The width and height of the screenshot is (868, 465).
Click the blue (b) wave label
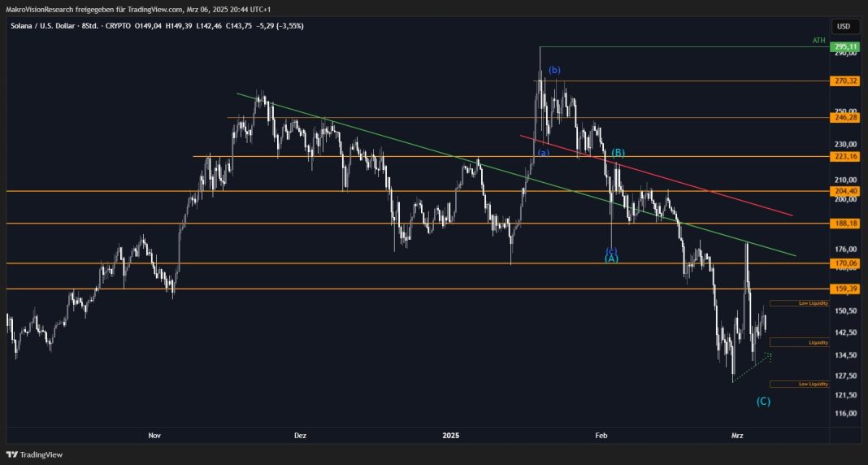click(554, 71)
